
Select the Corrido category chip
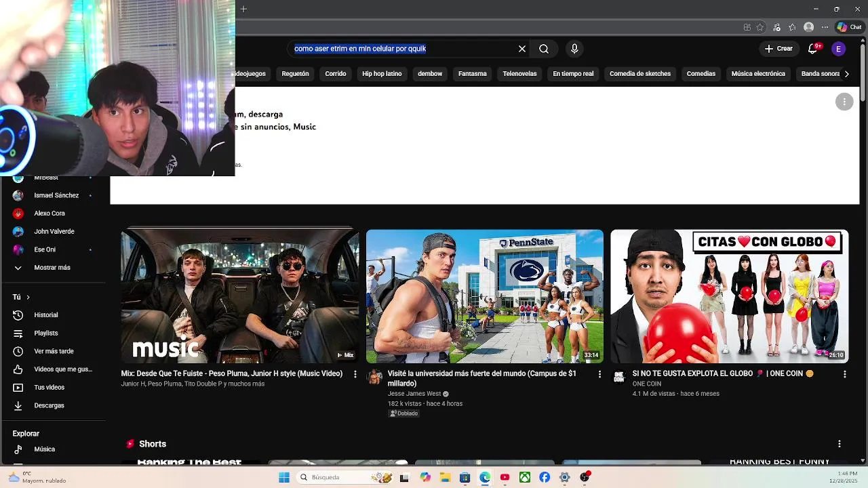[336, 74]
